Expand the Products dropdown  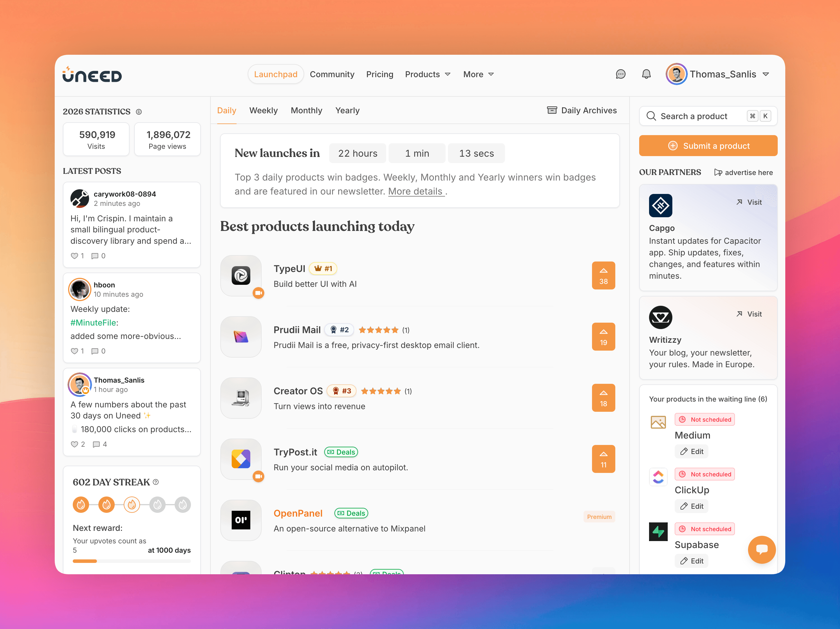(428, 75)
